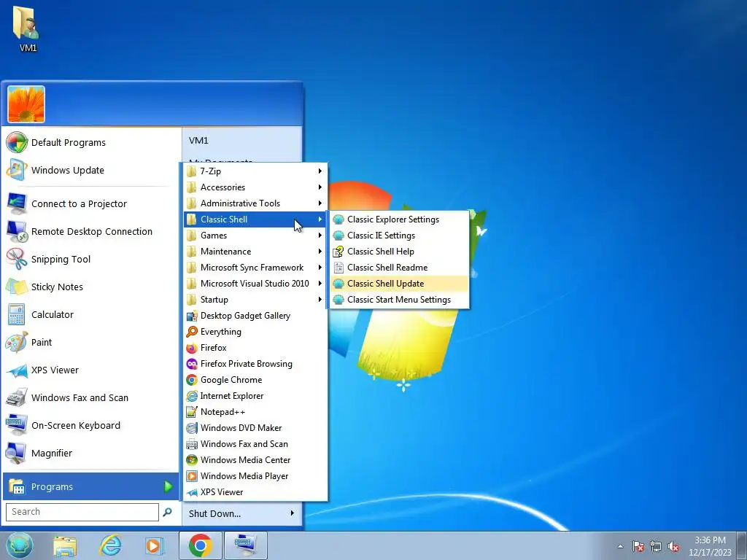Open the Sticky Notes icon
The width and height of the screenshot is (747, 560).
17,287
